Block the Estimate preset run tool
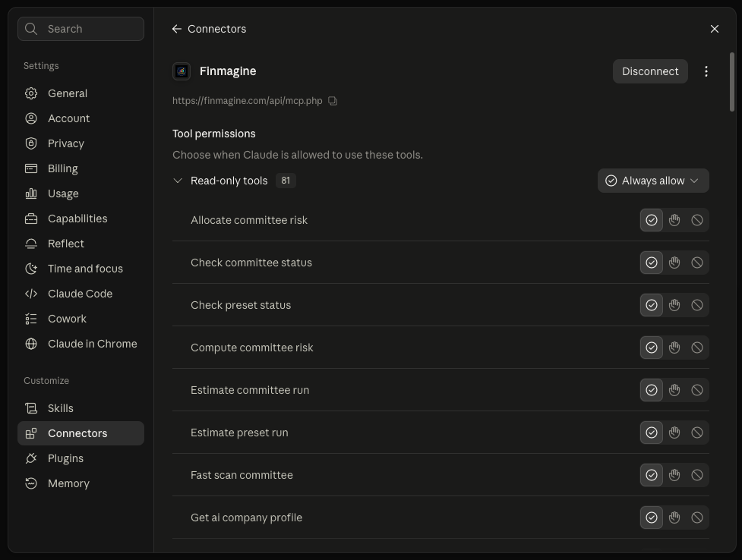The width and height of the screenshot is (742, 560). point(697,433)
